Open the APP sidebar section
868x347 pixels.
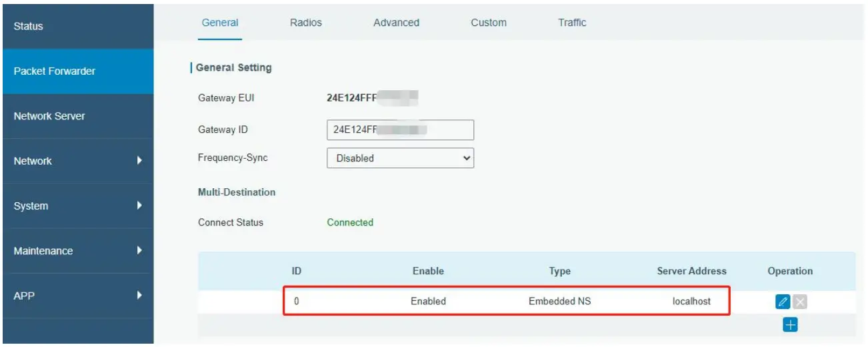[x=77, y=296]
